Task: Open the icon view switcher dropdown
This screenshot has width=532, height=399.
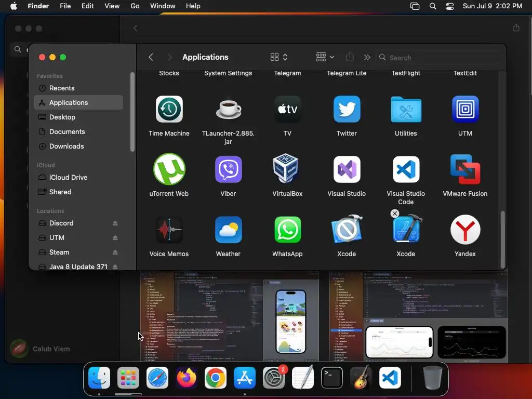Action: [x=279, y=57]
